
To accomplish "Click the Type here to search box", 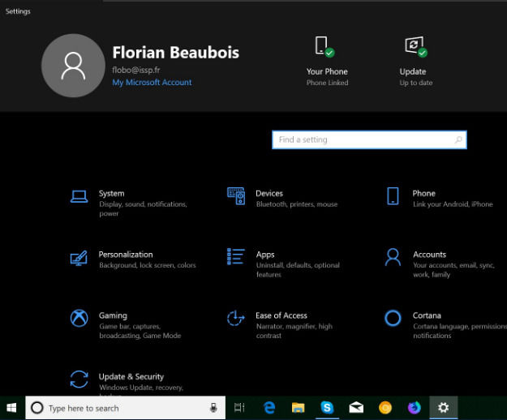I will [126, 408].
